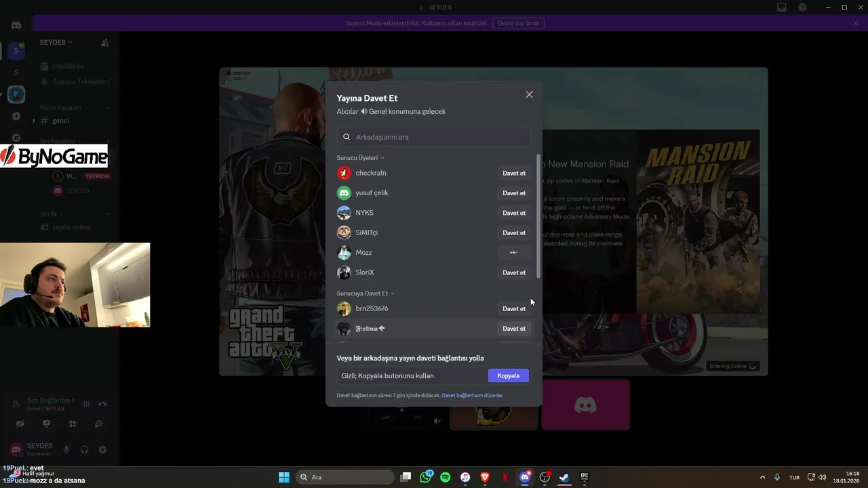Click the add a server plus icon
Image resolution: width=868 pixels, height=488 pixels.
click(16, 117)
